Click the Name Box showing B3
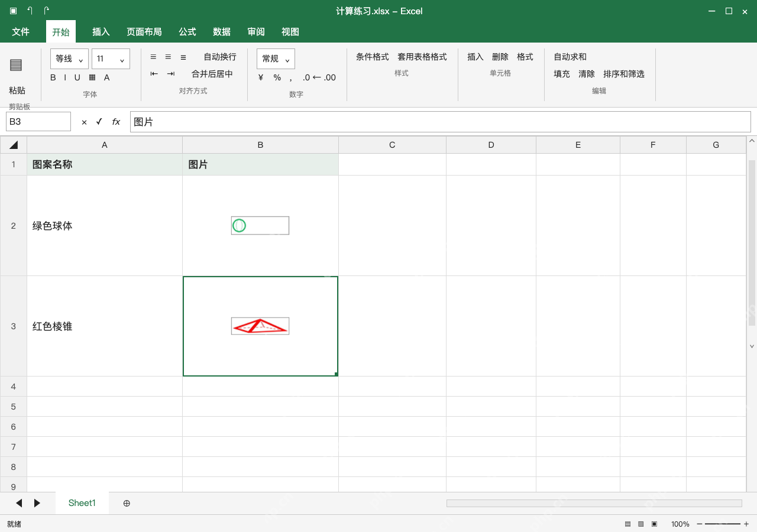 point(38,121)
